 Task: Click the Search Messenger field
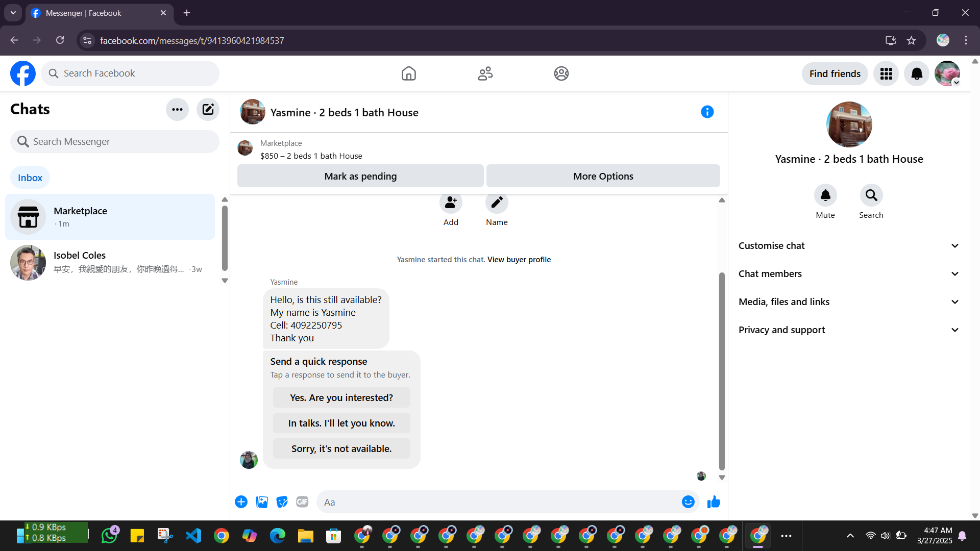click(115, 141)
